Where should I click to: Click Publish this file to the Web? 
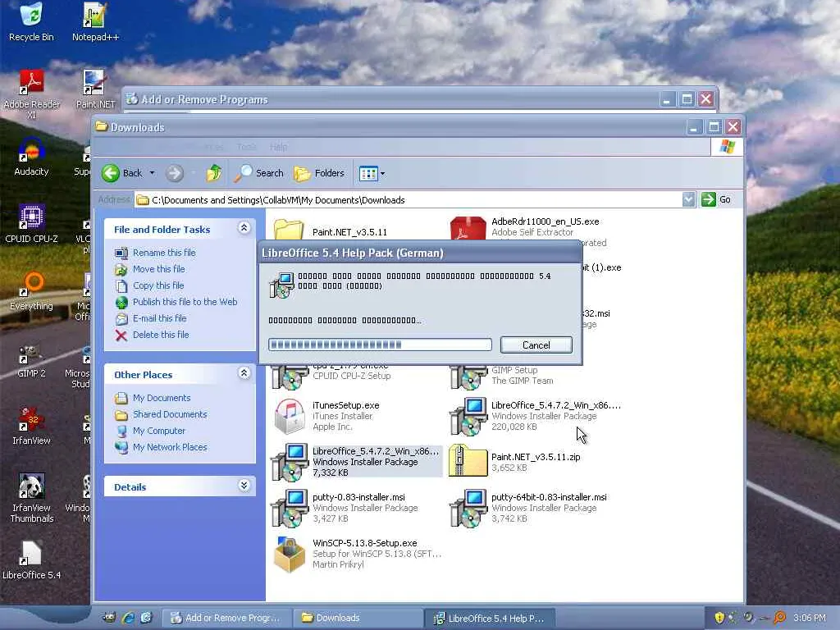(x=185, y=302)
